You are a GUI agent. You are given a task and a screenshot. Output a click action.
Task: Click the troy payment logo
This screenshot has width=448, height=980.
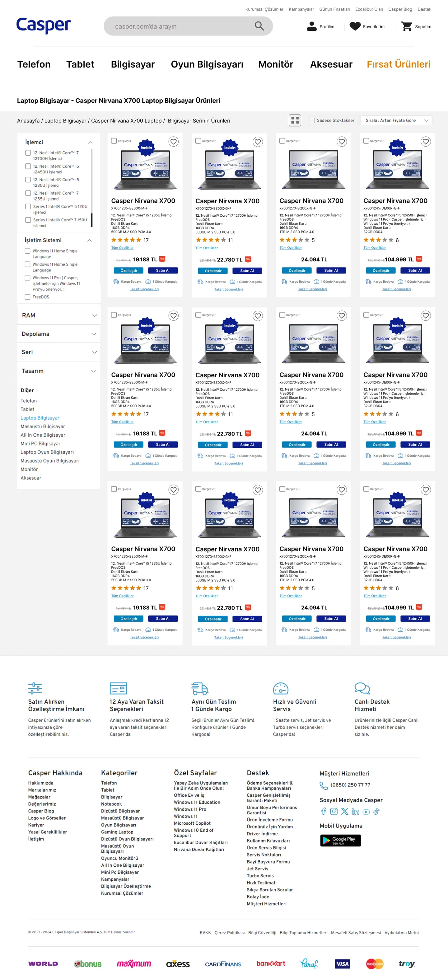407,964
